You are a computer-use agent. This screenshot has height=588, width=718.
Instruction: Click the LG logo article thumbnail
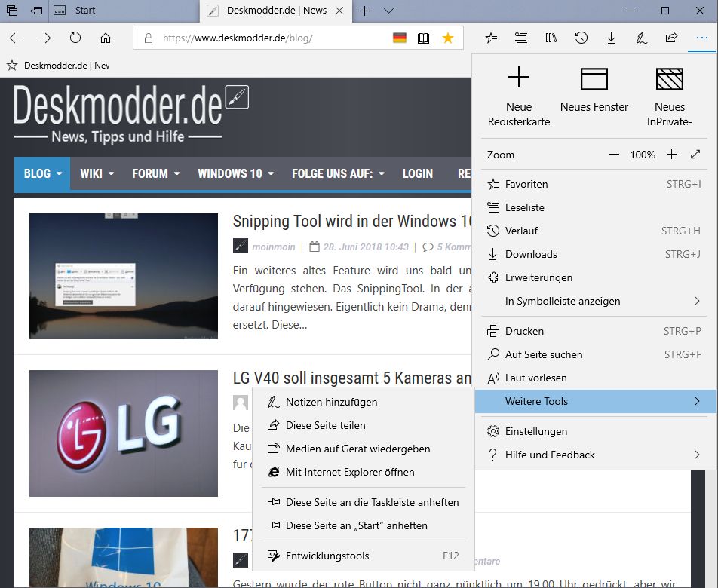click(x=124, y=433)
